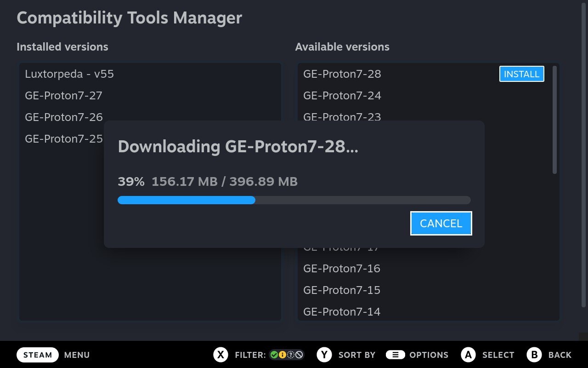Click the filter status icons indicator
Viewport: 588px width, 368px height.
287,355
